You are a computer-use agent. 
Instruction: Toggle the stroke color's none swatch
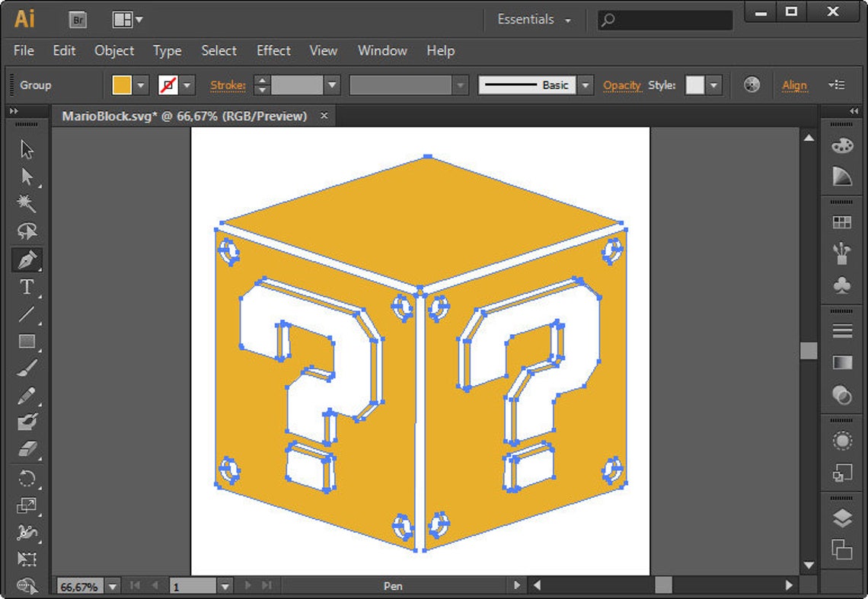pos(169,84)
